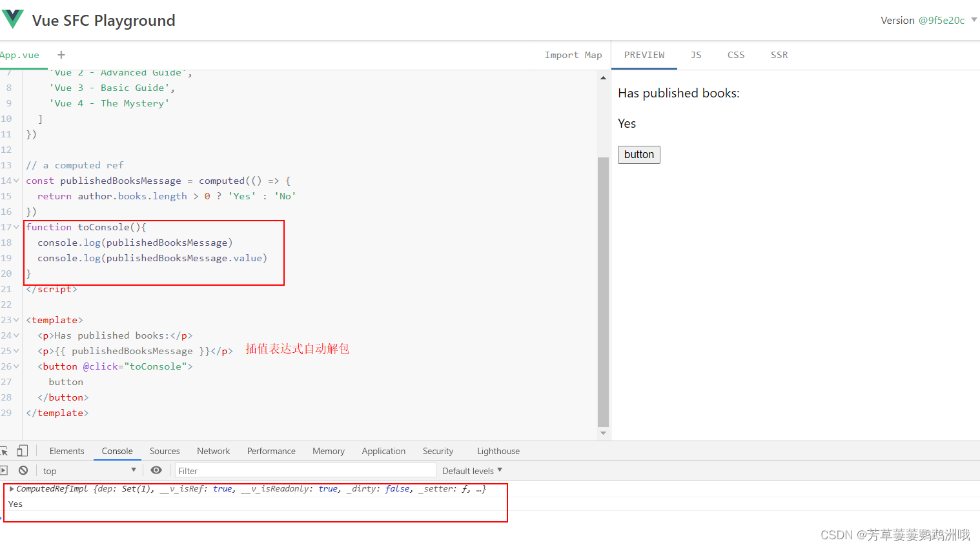This screenshot has height=547, width=980.
Task: Toggle the device toolbar icon
Action: coord(23,450)
